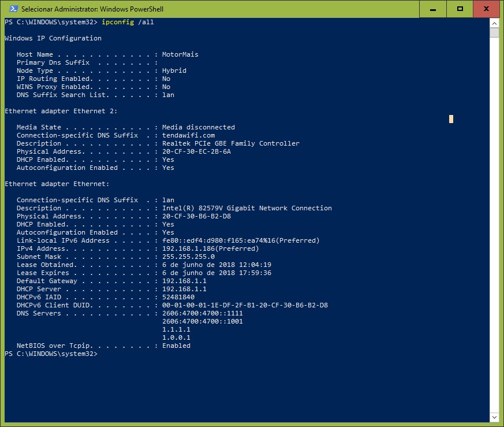This screenshot has width=504, height=427.
Task: Click the Intel 82579V description text
Action: tap(247, 208)
